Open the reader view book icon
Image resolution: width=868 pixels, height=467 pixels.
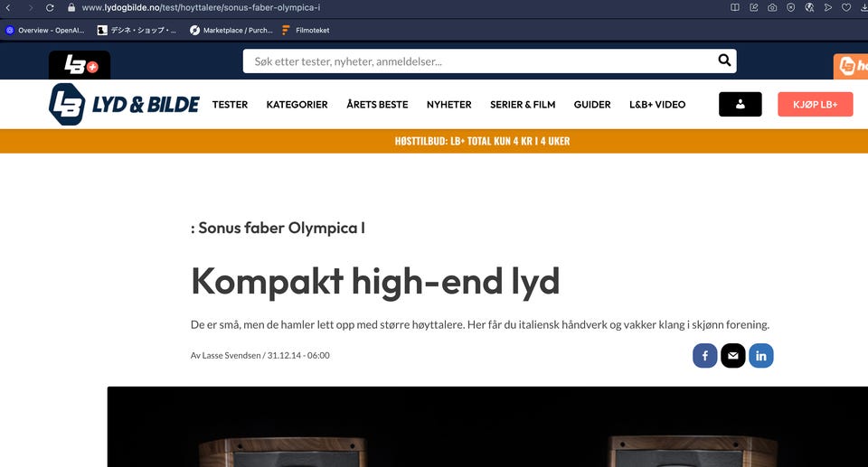(x=734, y=8)
